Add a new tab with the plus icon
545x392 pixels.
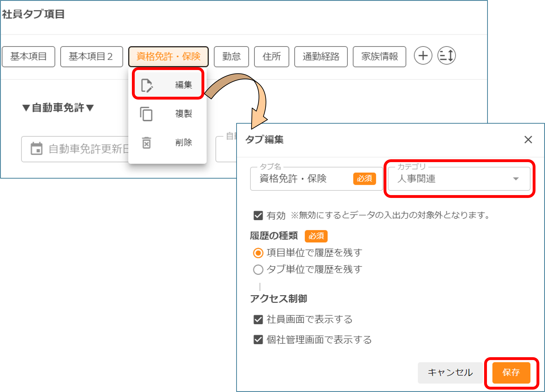[x=423, y=56]
